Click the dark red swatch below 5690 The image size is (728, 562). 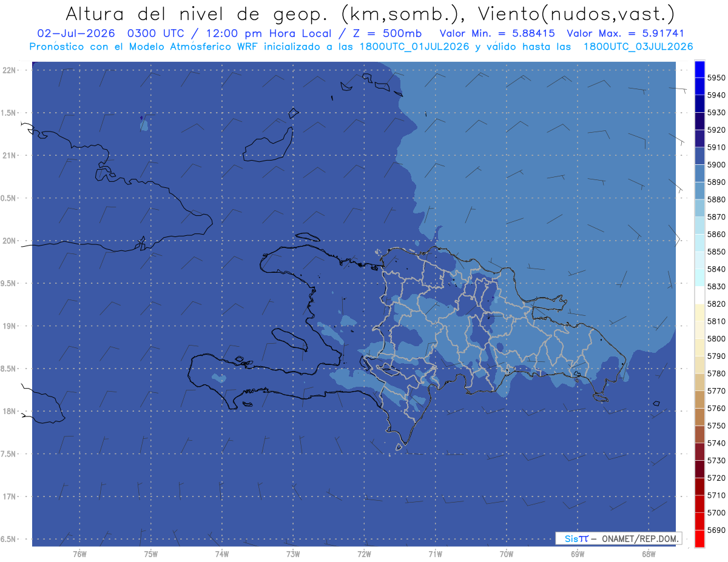pyautogui.click(x=699, y=538)
